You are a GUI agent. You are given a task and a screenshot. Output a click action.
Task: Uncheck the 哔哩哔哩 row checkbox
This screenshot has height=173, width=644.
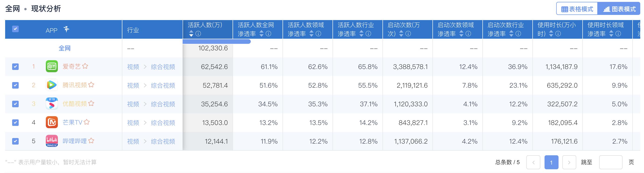[15, 141]
